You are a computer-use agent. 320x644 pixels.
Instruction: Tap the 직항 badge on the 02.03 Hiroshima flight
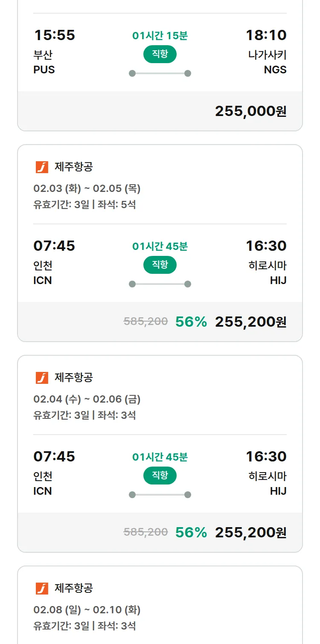[160, 265]
